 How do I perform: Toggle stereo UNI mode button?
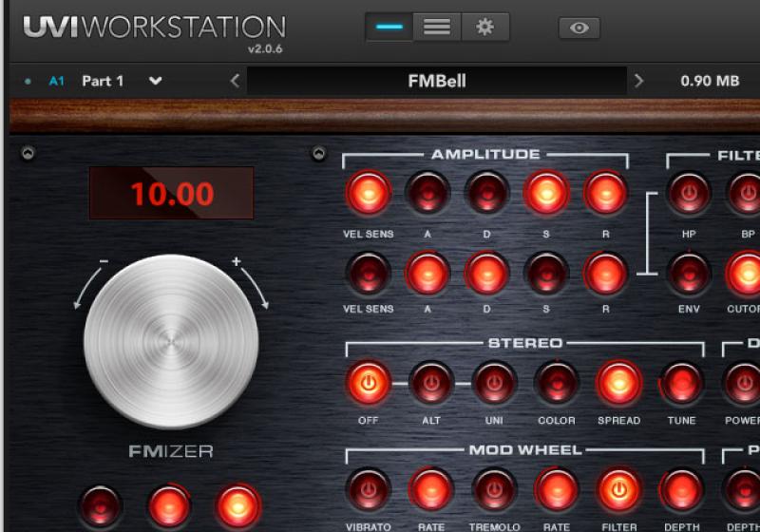[493, 383]
